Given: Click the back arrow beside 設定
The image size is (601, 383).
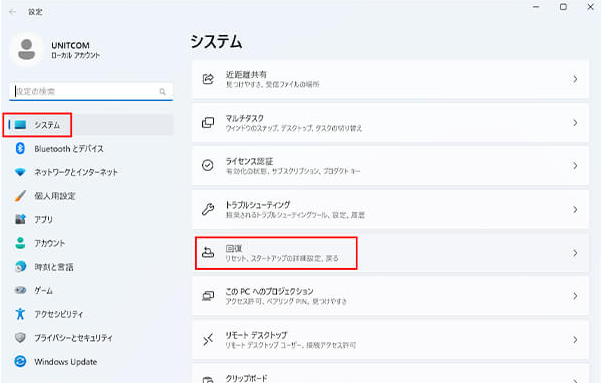Looking at the screenshot, I should tap(13, 12).
